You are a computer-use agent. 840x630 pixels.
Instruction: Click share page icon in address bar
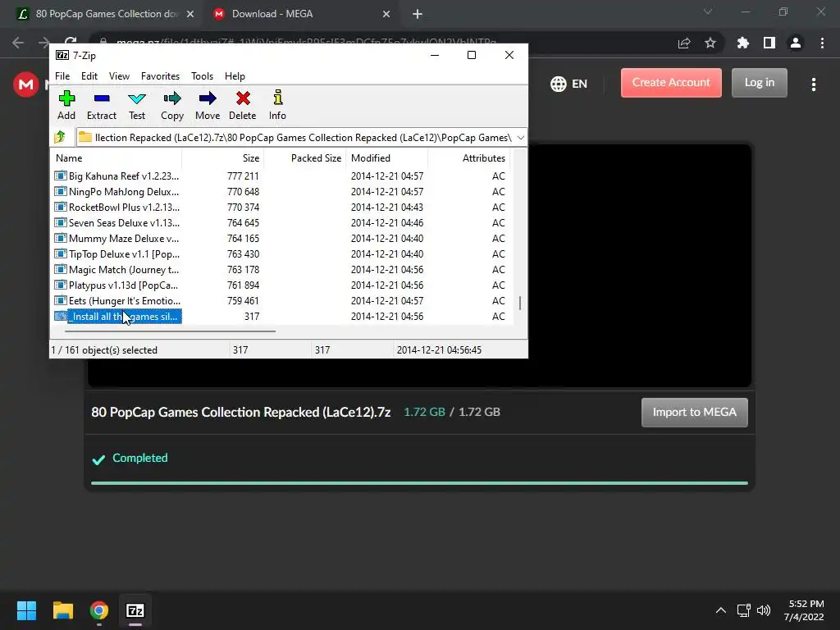click(684, 43)
